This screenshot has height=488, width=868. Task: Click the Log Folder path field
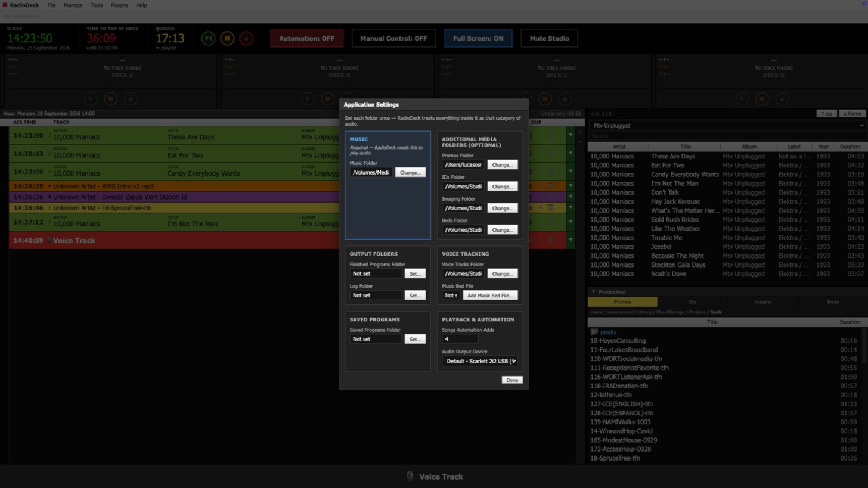(x=376, y=296)
